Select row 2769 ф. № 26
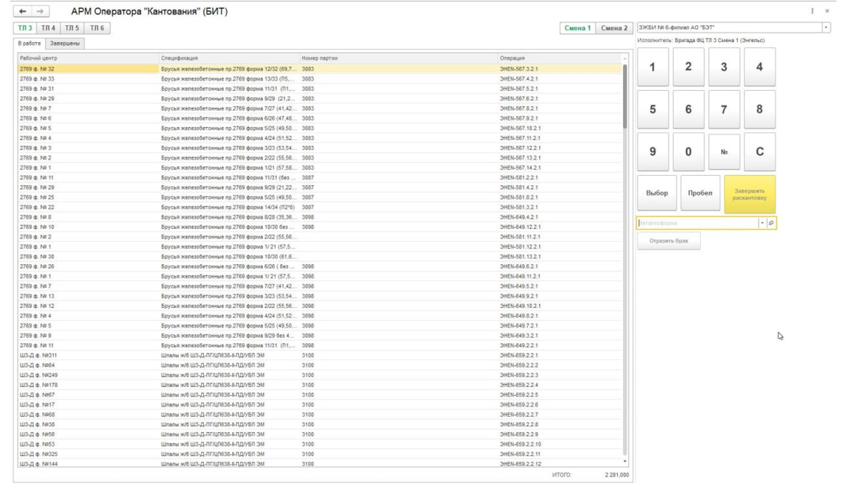843x504 pixels. [320, 267]
